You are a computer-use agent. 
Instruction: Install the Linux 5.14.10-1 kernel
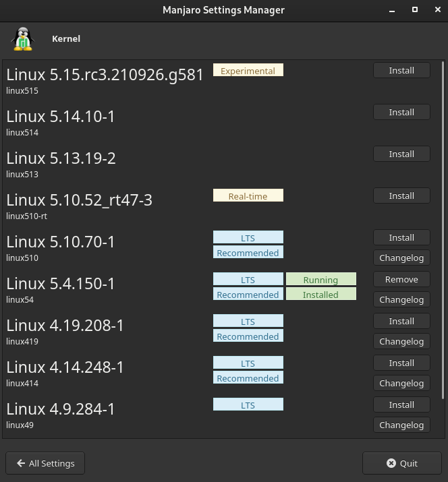(x=401, y=113)
